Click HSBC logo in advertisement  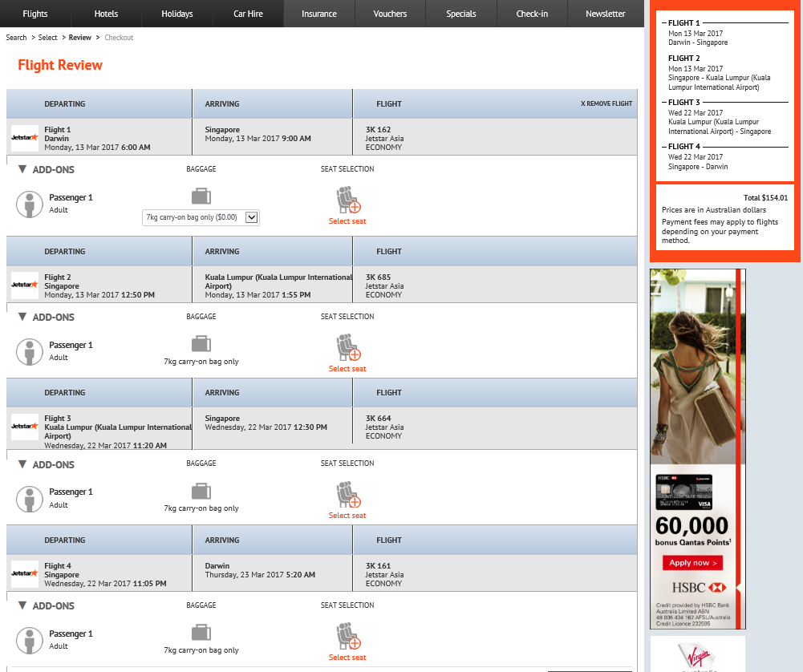(x=699, y=587)
